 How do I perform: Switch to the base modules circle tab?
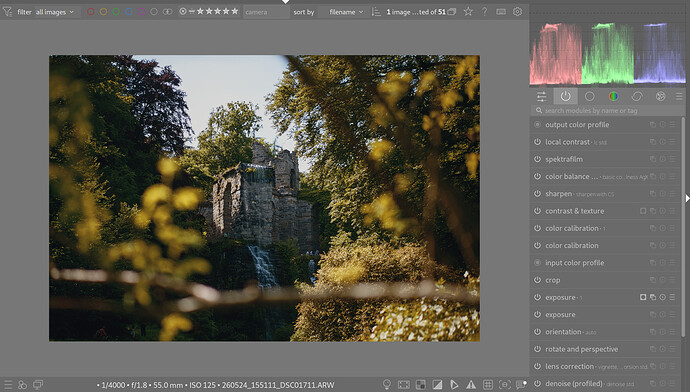coord(590,96)
